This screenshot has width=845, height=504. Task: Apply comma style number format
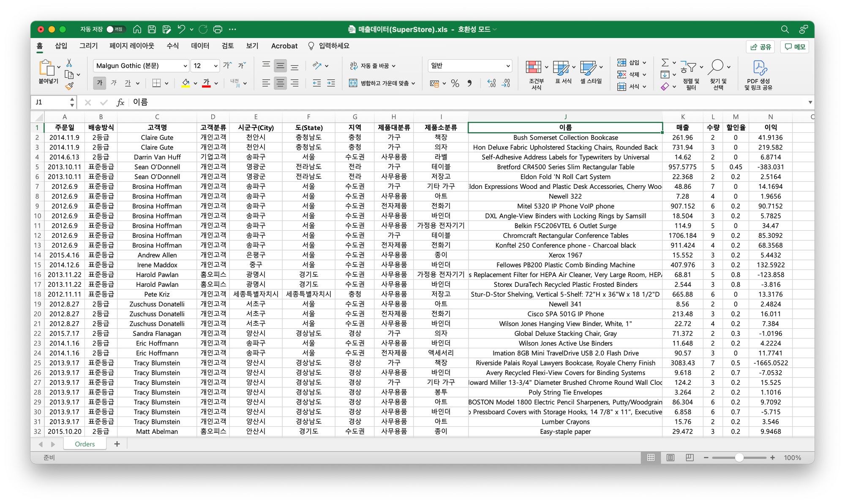469,83
